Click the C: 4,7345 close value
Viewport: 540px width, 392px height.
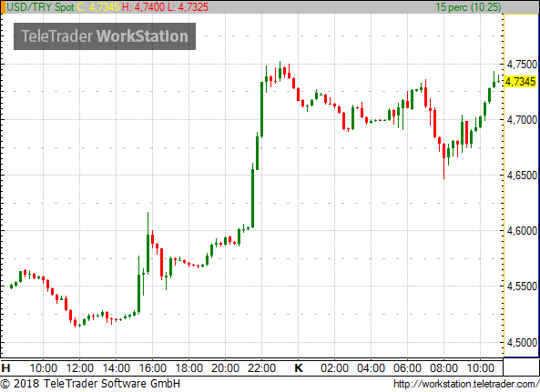[98, 7]
